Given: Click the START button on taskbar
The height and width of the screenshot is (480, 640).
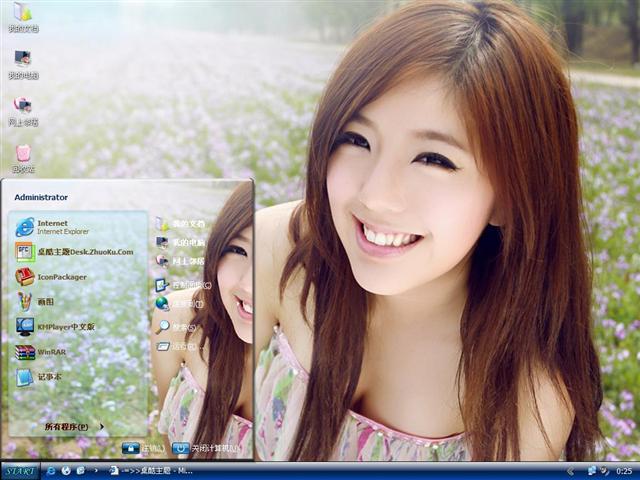Looking at the screenshot, I should click(x=20, y=471).
